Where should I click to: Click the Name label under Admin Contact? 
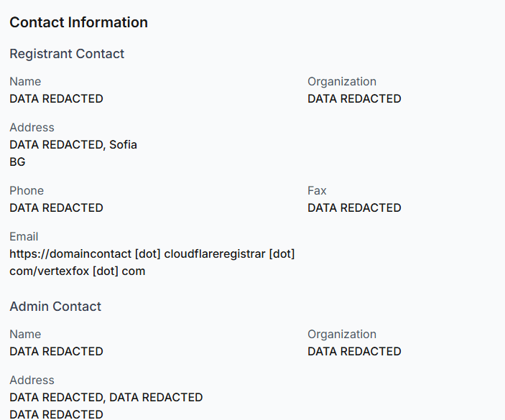point(25,334)
